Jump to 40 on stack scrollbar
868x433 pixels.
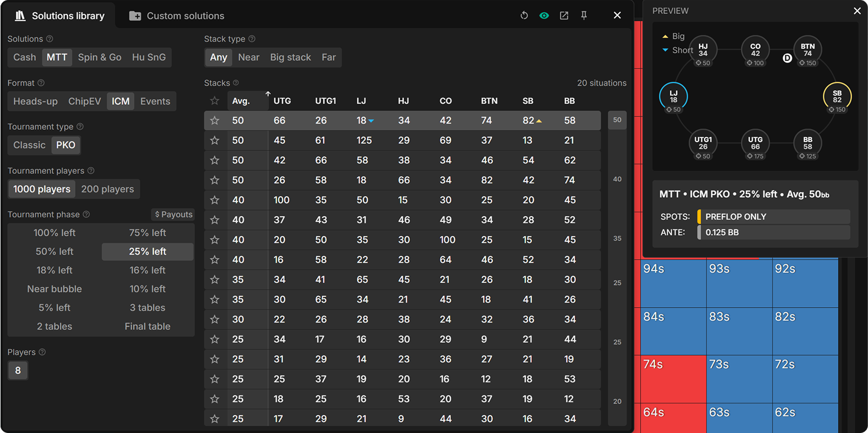(617, 179)
